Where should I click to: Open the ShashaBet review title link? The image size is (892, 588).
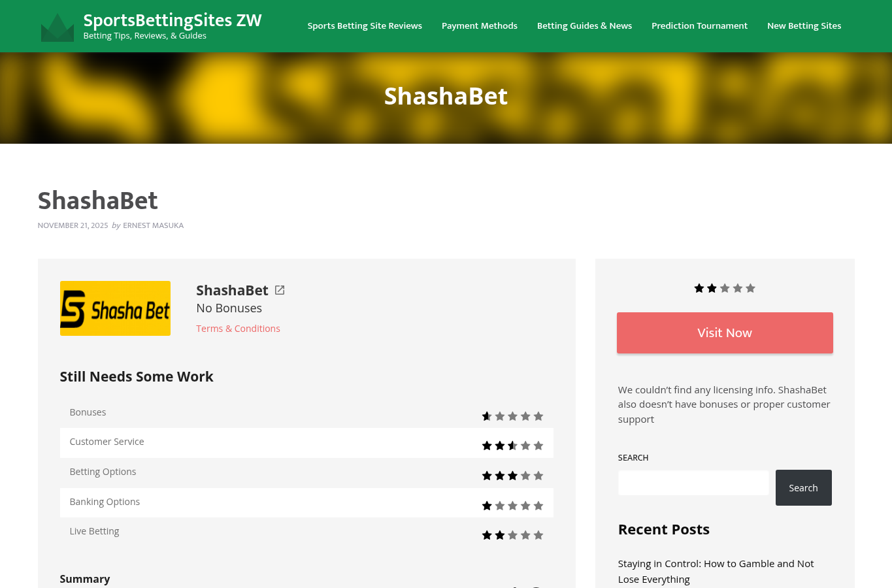(x=232, y=290)
